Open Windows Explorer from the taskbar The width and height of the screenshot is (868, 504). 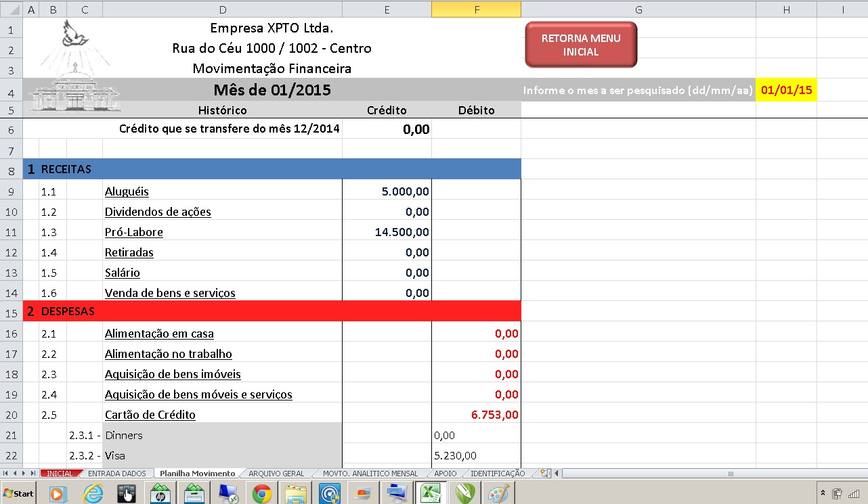point(296,492)
